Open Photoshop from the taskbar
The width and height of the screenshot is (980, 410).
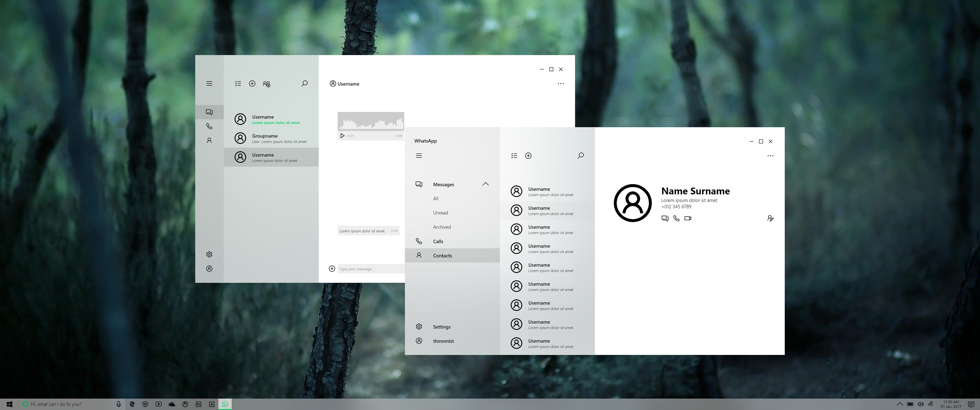198,404
